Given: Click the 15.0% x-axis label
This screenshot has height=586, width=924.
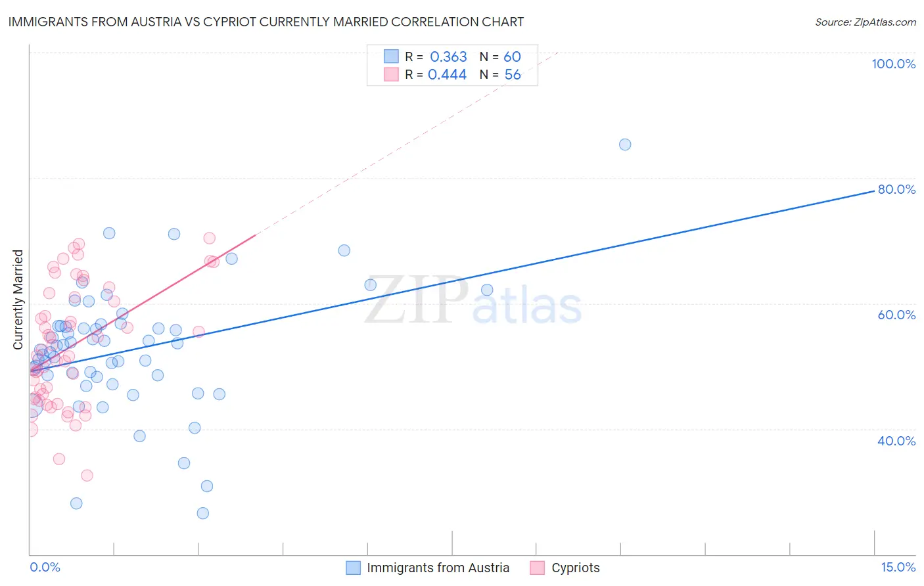Looking at the screenshot, I should tap(898, 567).
